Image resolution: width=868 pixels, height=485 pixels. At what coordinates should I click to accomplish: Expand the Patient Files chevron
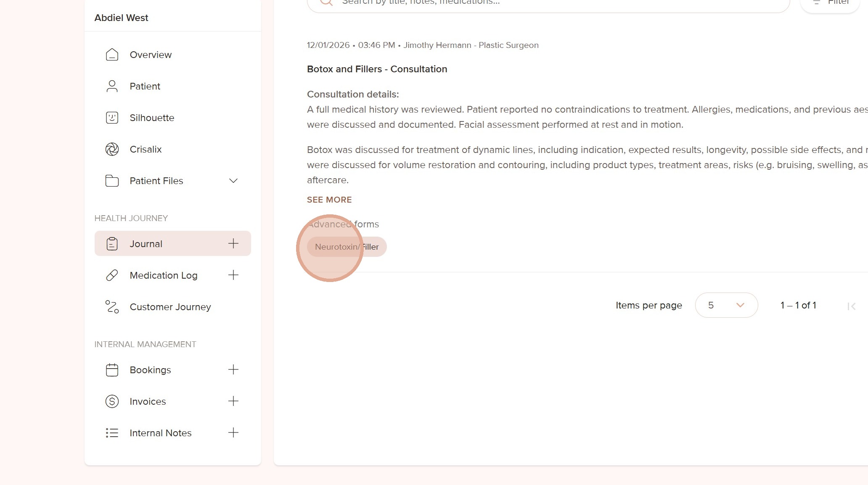(233, 181)
